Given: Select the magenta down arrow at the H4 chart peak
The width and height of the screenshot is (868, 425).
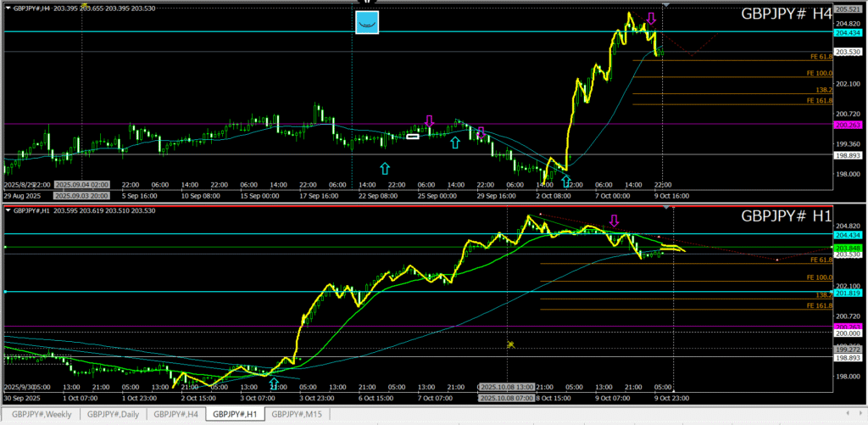Looking at the screenshot, I should click(x=651, y=18).
